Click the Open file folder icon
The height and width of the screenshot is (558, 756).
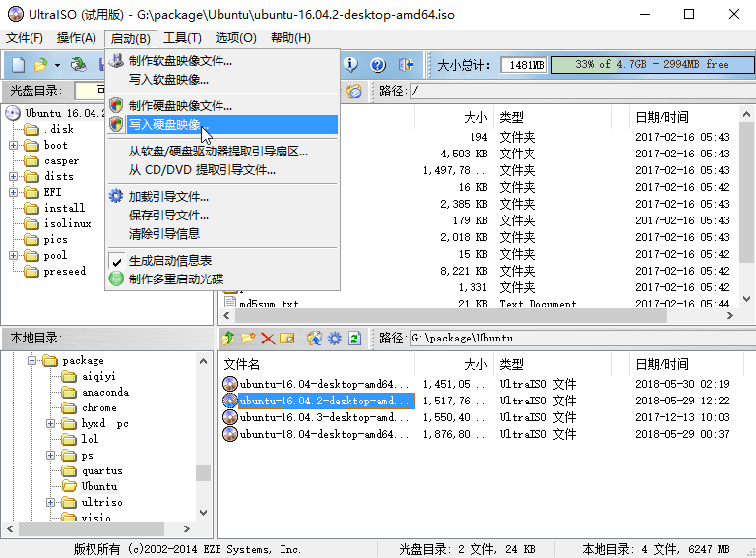[x=41, y=65]
